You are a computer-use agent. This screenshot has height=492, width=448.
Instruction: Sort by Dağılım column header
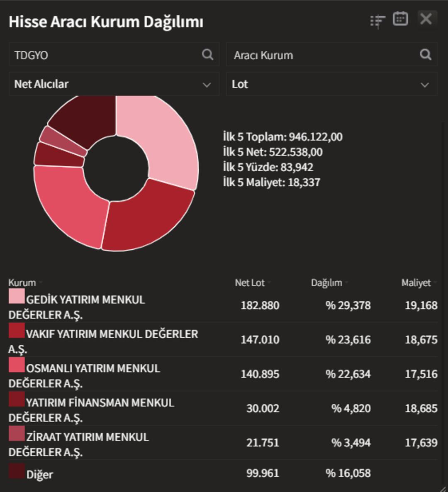[327, 283]
